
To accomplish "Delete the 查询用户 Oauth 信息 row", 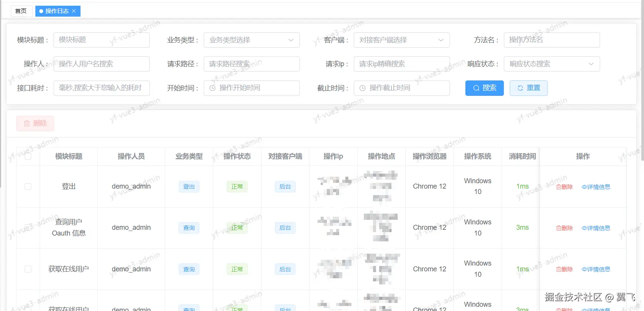I will click(564, 228).
